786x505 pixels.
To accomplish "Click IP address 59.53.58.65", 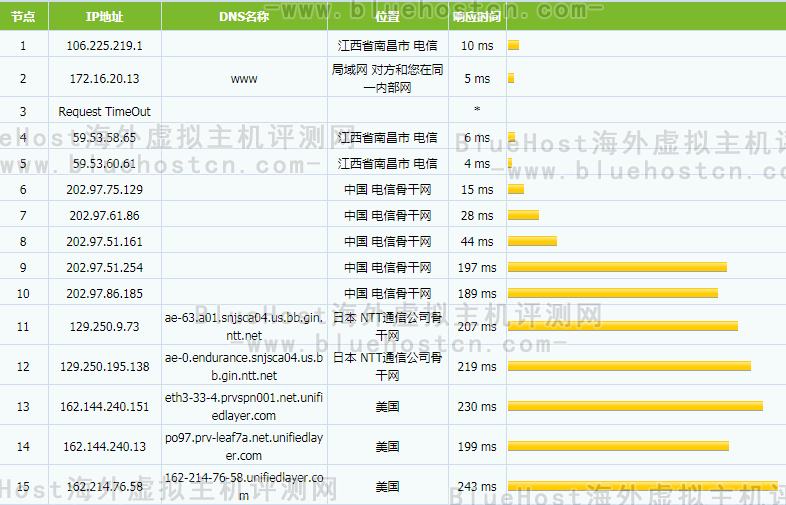I will coord(104,138).
